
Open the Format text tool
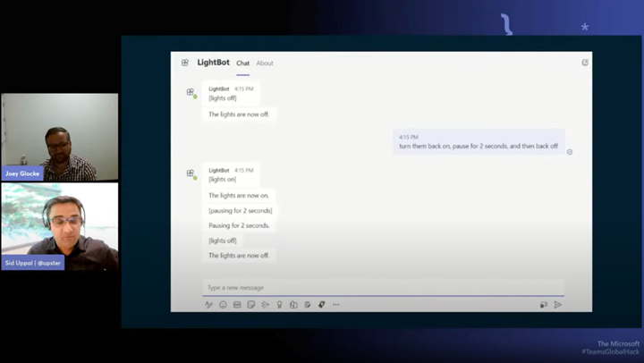pyautogui.click(x=208, y=305)
